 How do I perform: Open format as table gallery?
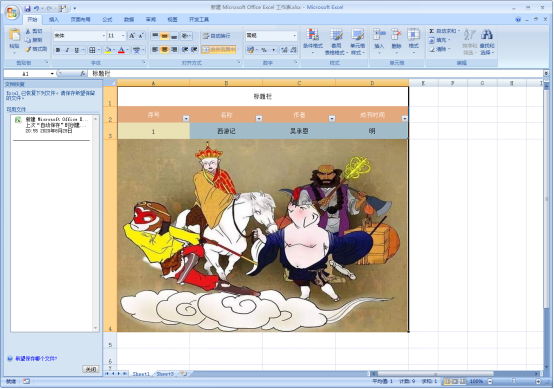(x=336, y=41)
